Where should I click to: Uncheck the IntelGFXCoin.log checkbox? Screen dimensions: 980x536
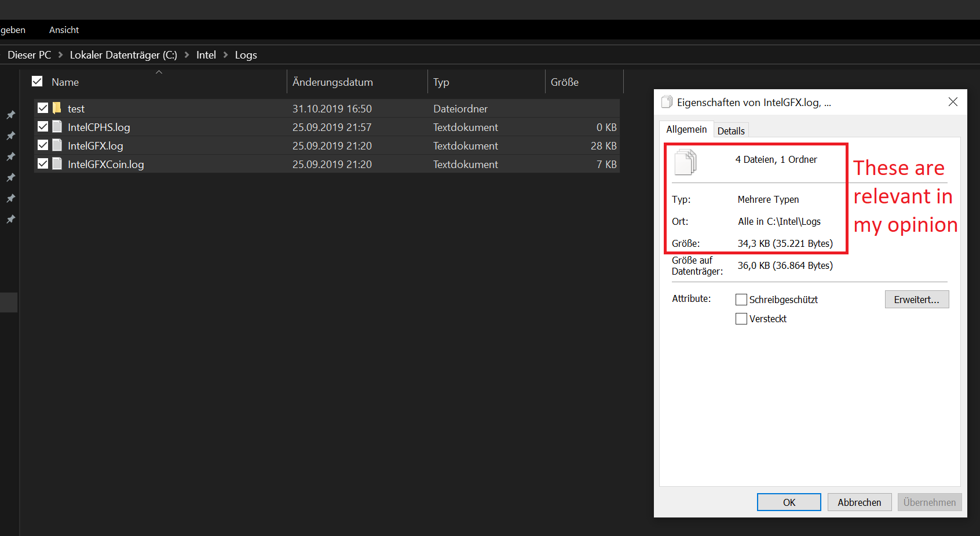tap(42, 163)
